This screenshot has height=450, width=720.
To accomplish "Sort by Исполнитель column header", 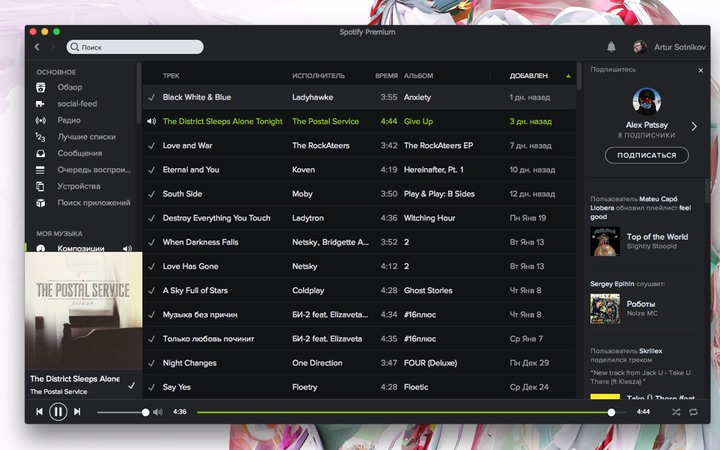I will (x=318, y=76).
